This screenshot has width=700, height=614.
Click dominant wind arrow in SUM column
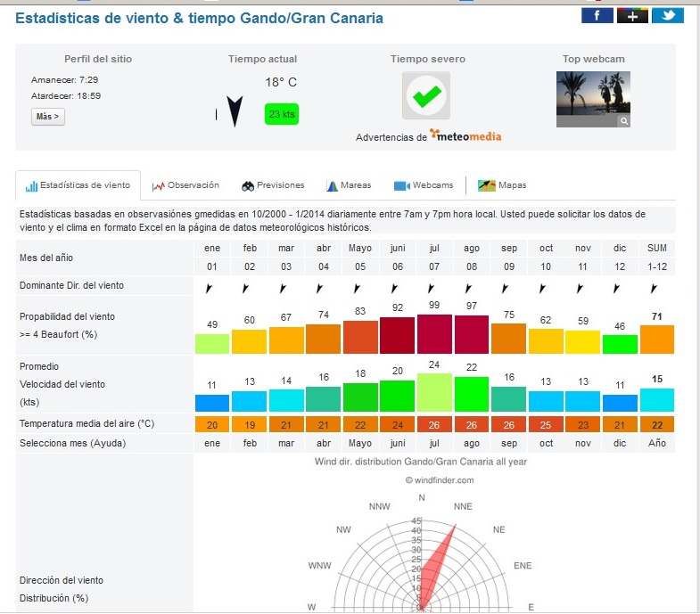(x=654, y=288)
